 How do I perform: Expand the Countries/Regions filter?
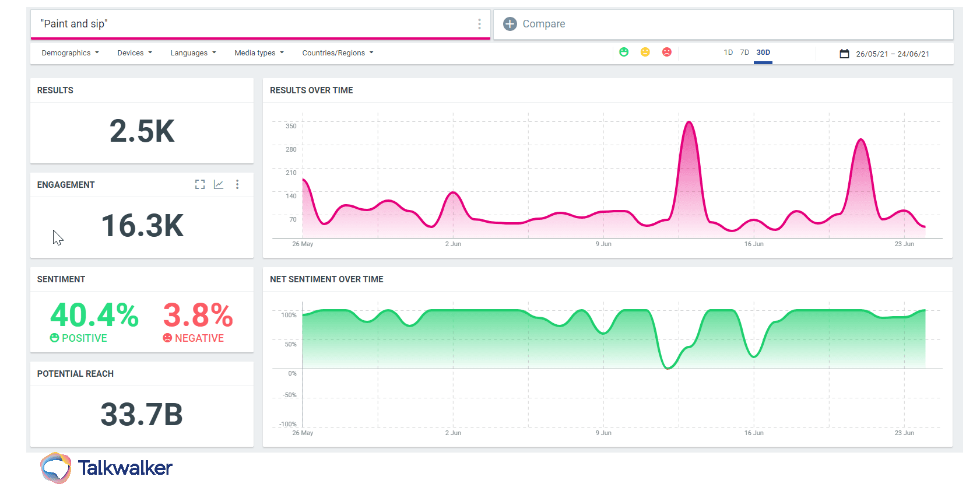338,53
